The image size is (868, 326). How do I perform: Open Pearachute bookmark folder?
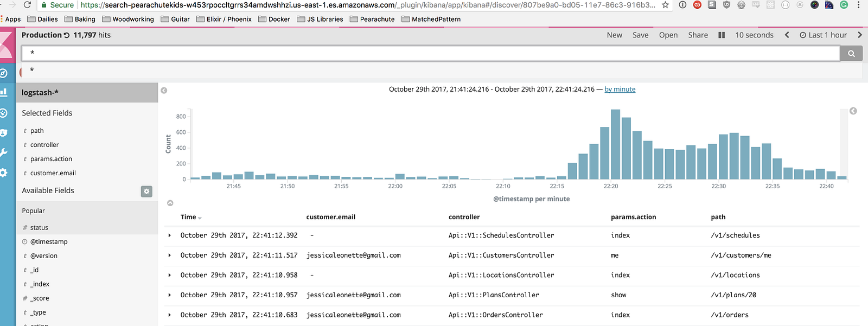pos(373,19)
